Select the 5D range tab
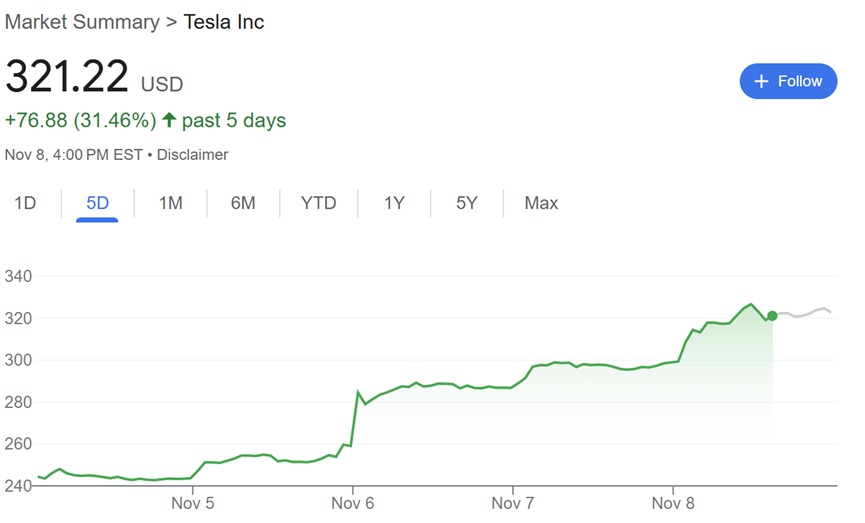This screenshot has height=523, width=865. (97, 203)
